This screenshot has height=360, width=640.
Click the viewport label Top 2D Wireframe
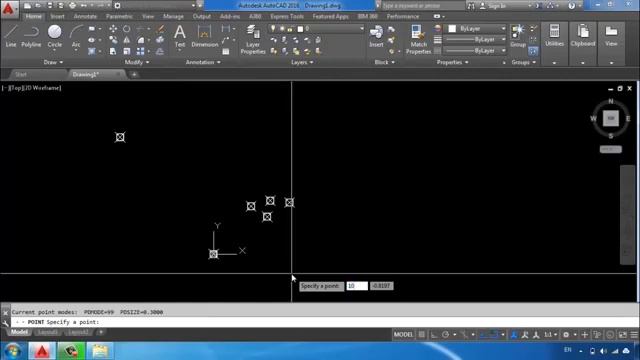pos(31,88)
